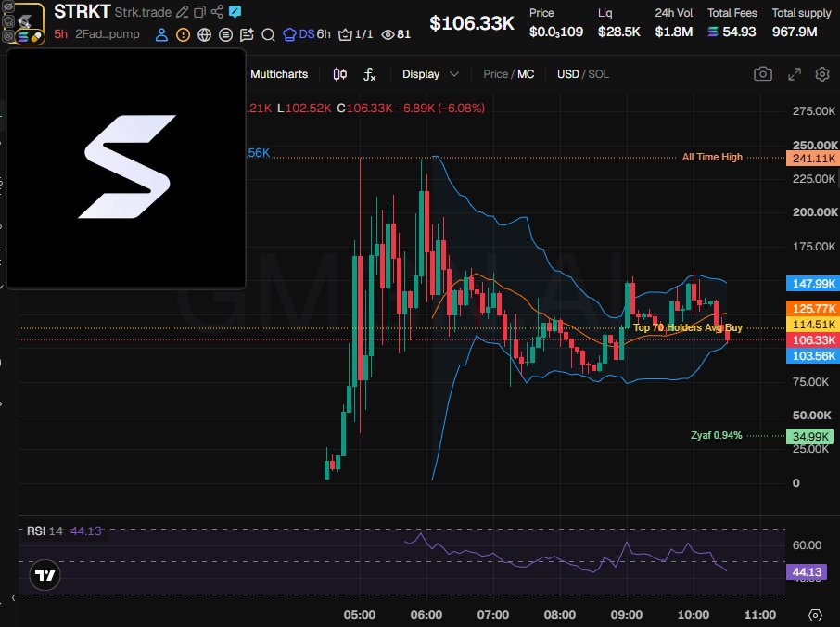840x627 pixels.
Task: Click the chef hat DS 6h badge
Action: [307, 35]
